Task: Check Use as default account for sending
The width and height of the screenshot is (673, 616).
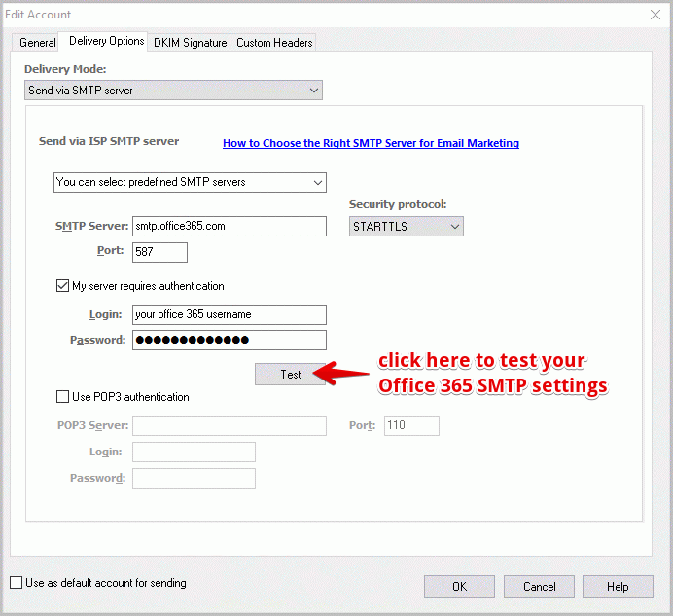Action: pos(17,583)
